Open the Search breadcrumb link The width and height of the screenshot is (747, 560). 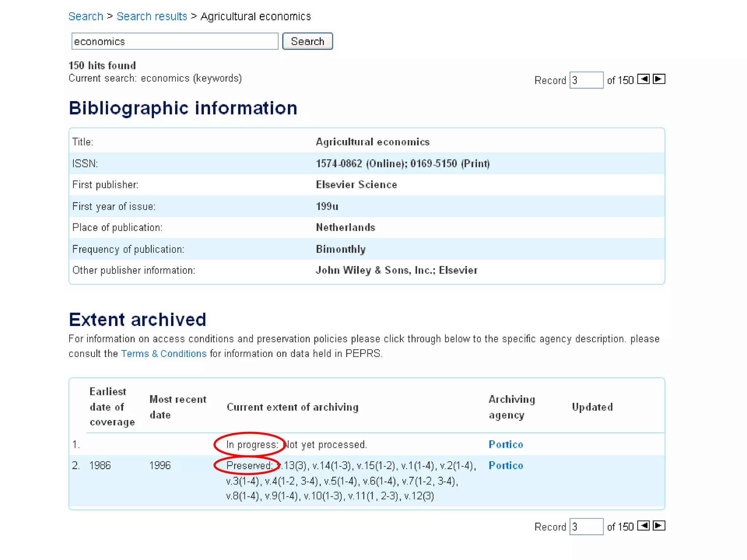point(86,16)
